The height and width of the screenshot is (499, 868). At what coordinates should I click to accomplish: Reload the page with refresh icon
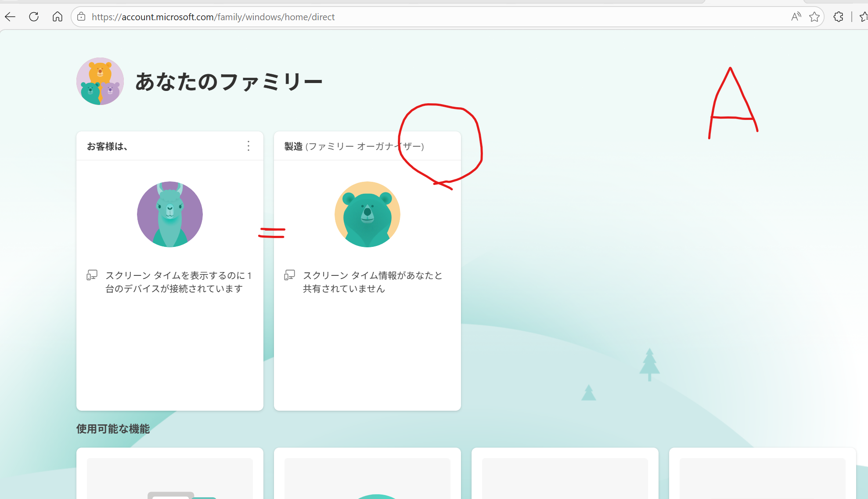click(34, 17)
